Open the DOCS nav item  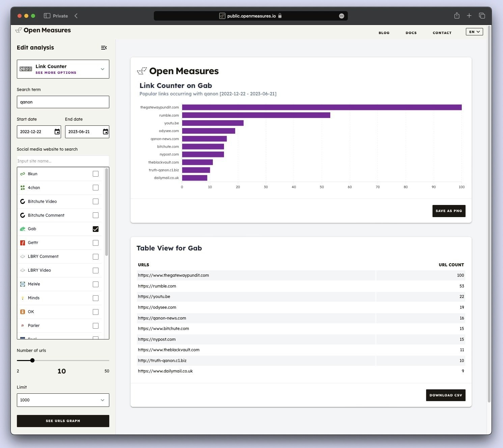411,33
